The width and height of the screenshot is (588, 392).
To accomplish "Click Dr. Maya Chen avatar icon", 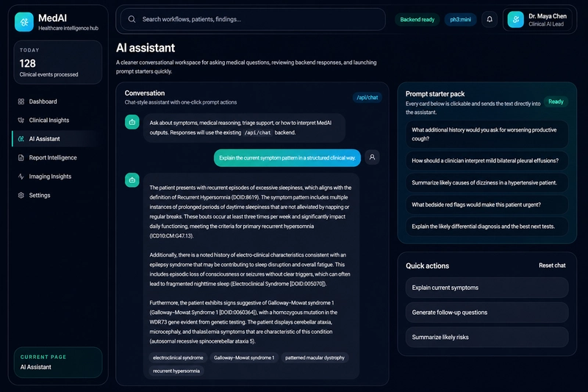I will point(516,20).
